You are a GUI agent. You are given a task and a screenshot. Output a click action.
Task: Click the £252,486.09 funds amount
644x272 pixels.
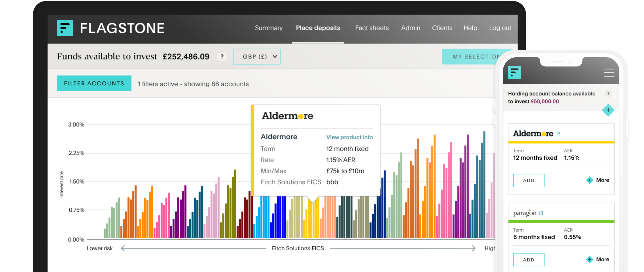pyautogui.click(x=186, y=56)
